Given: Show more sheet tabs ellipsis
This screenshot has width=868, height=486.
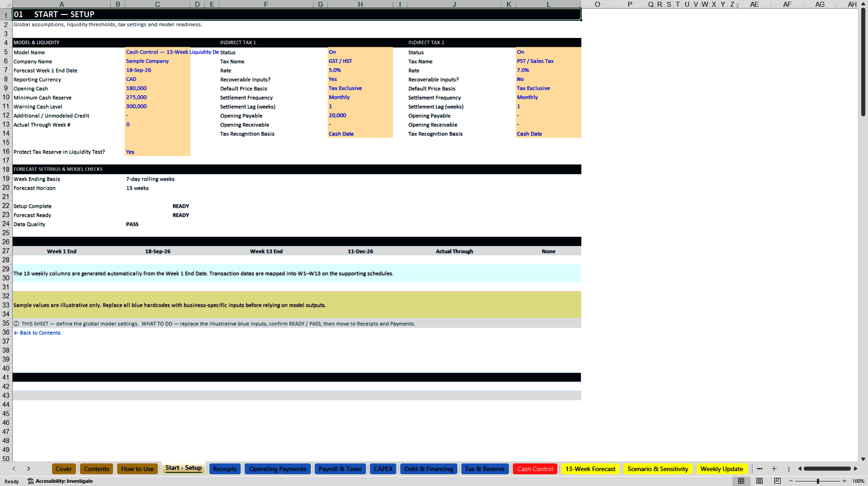Looking at the screenshot, I should (759, 469).
